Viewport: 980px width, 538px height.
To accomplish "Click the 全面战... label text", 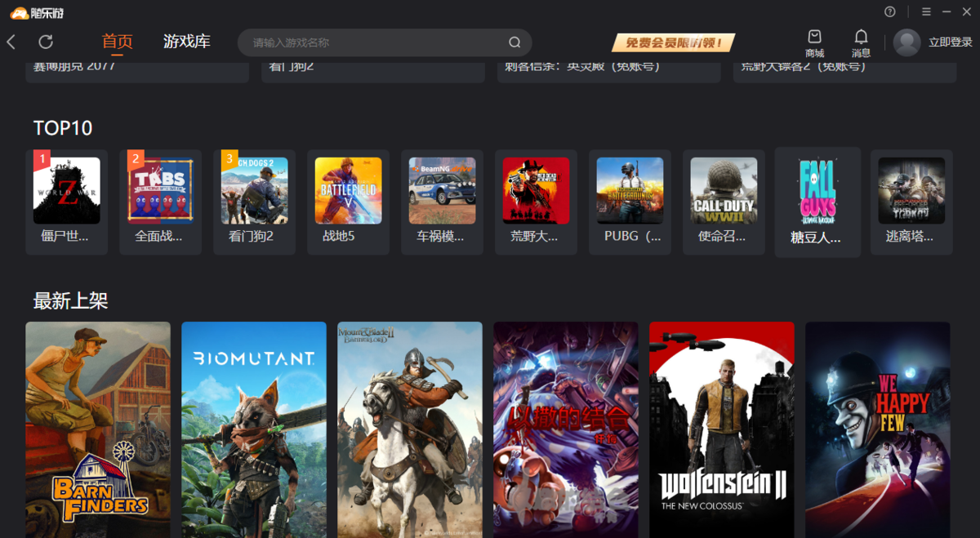I will (x=158, y=237).
